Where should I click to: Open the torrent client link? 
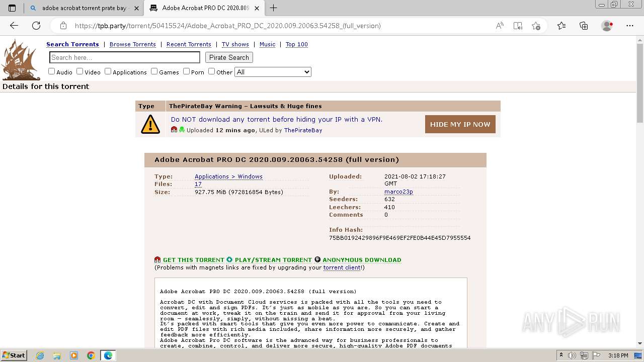click(x=342, y=267)
